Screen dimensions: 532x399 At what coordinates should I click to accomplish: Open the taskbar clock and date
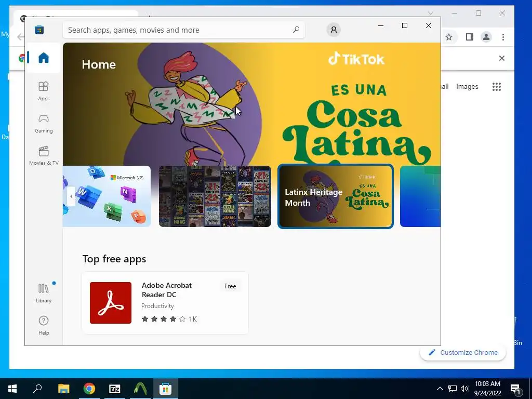tap(487, 389)
